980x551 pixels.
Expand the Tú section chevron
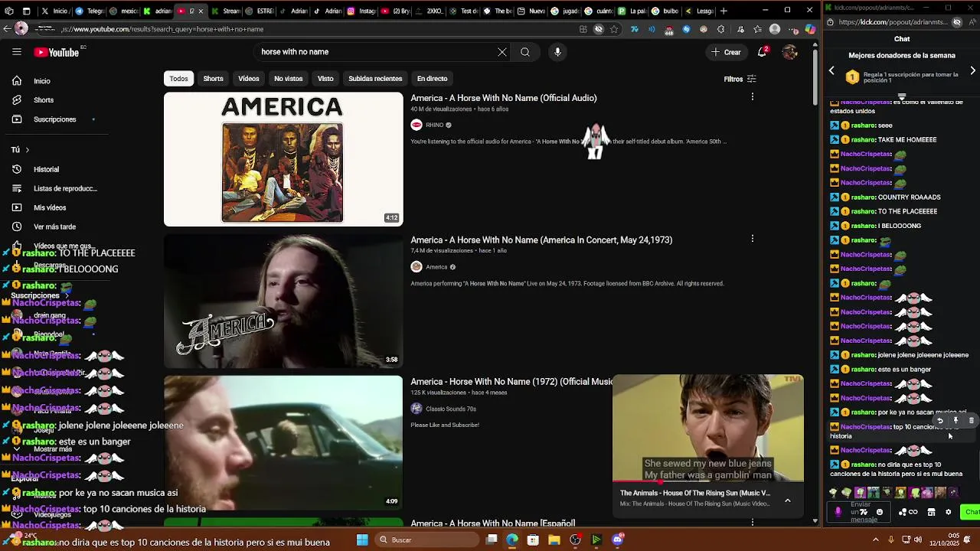pos(27,150)
